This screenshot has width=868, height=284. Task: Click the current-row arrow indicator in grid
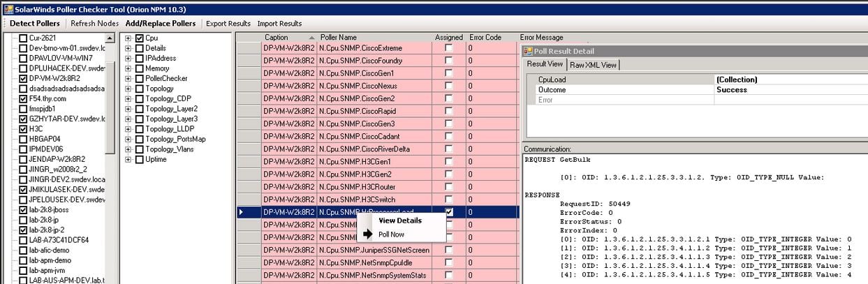coord(242,211)
